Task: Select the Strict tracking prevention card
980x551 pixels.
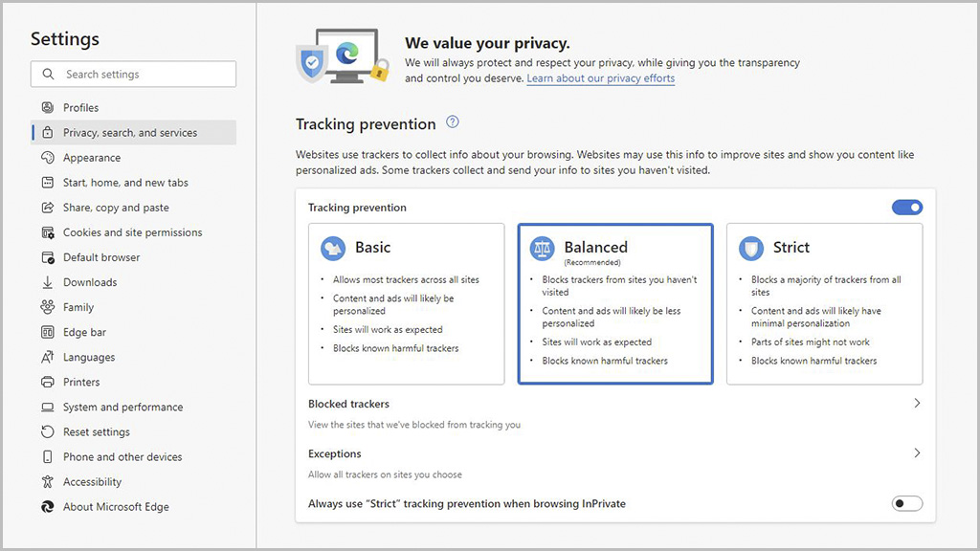Action: pyautogui.click(x=824, y=304)
